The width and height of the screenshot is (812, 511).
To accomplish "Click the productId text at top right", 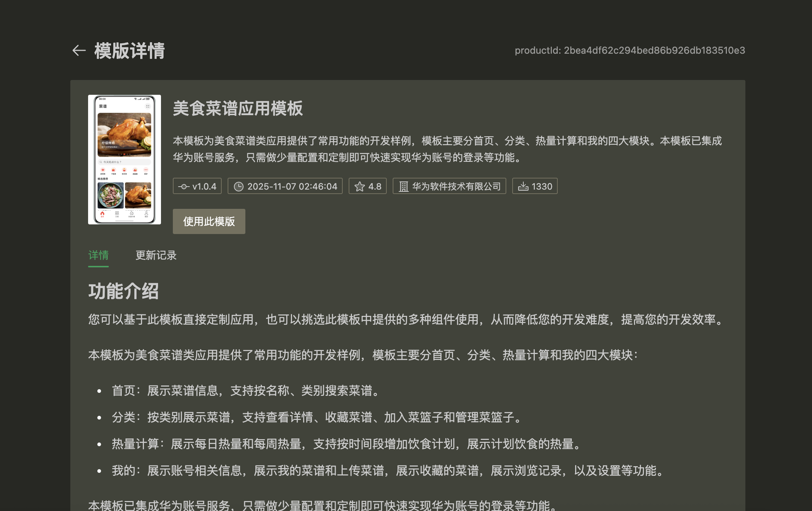I will coord(630,50).
